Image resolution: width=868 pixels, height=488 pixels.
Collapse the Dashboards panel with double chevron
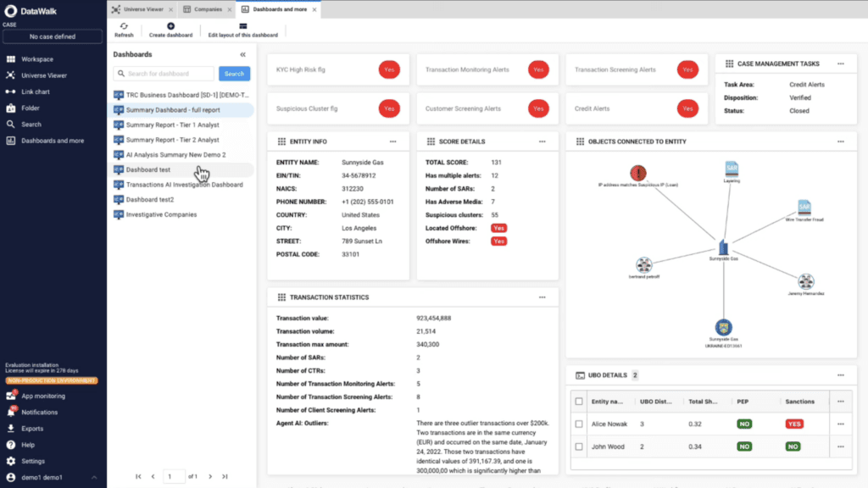click(243, 54)
